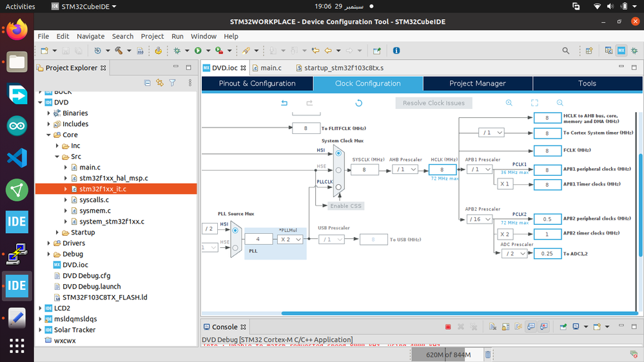
Task: Click the blue information icon in toolbar
Action: pos(396,50)
